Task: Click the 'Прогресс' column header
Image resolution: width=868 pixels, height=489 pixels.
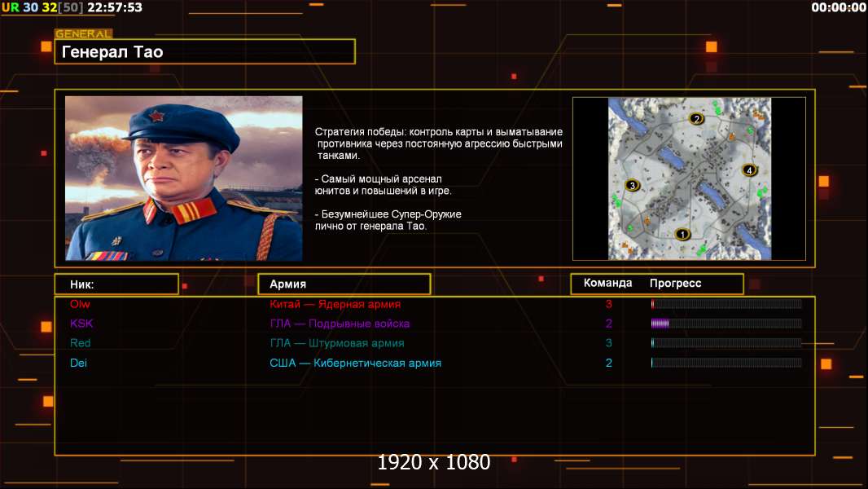Action: point(675,284)
